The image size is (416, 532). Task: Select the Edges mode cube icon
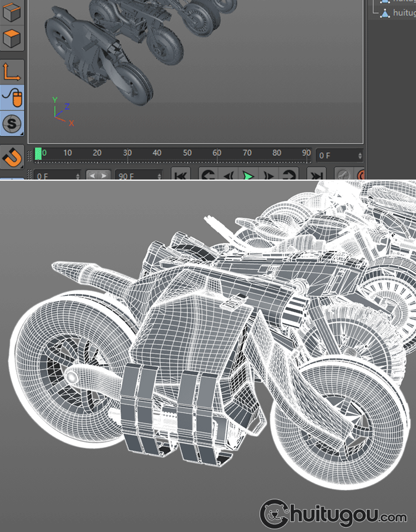point(12,12)
